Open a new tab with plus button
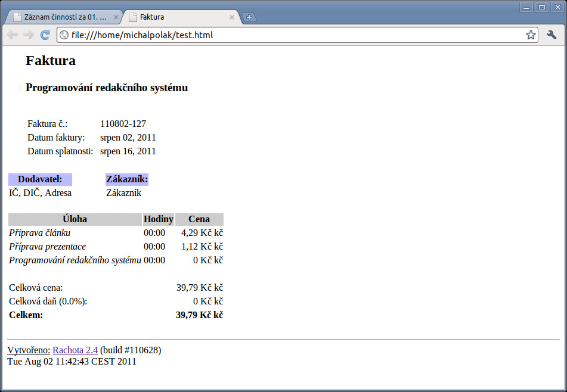567x392 pixels. [x=249, y=17]
